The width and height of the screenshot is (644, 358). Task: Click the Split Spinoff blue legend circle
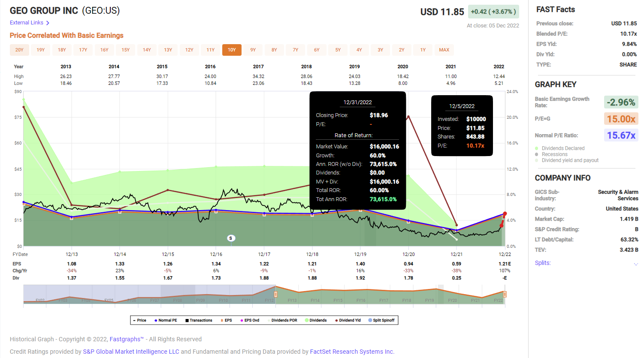click(370, 320)
